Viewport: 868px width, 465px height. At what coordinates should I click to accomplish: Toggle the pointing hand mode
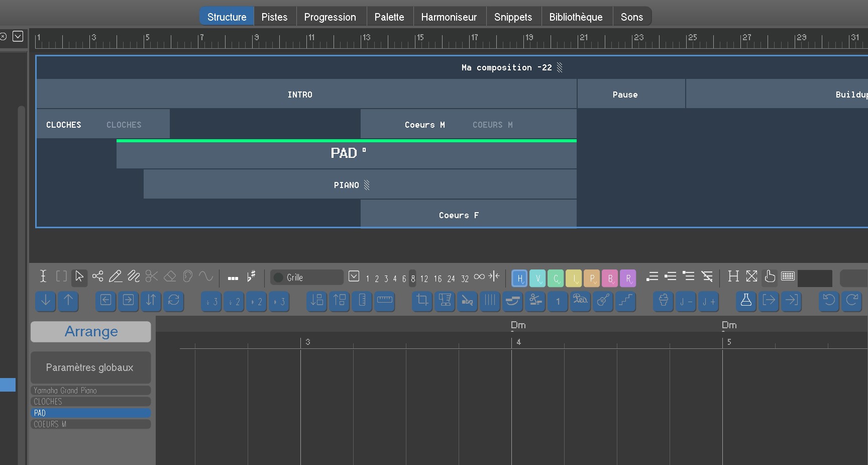(770, 276)
